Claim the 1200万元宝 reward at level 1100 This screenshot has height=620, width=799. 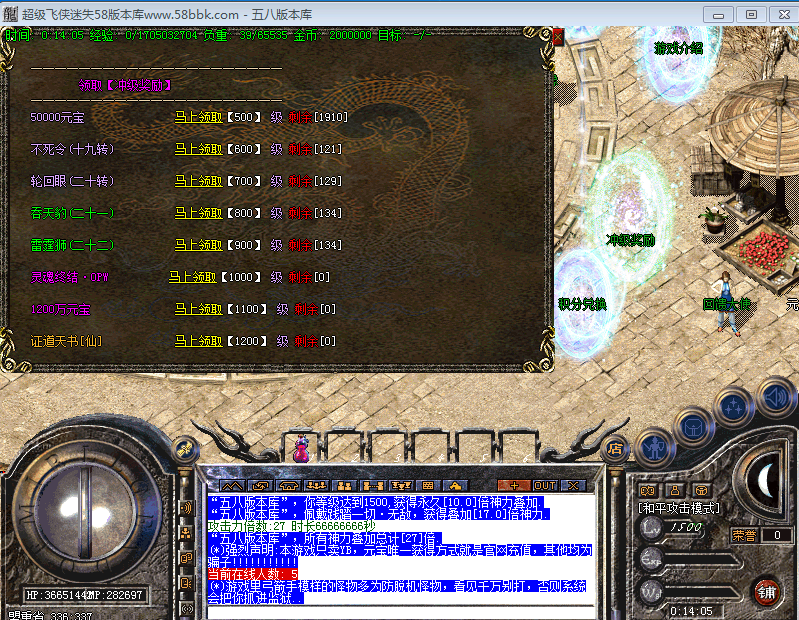point(198,309)
